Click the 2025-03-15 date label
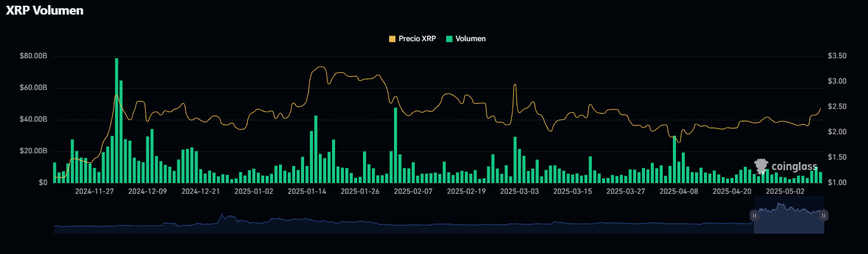Image resolution: width=868 pixels, height=254 pixels. 573,191
